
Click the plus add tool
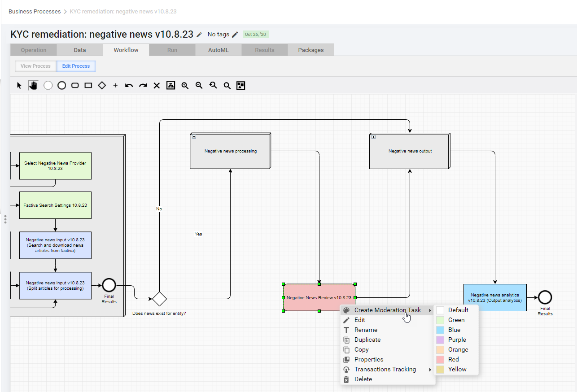coord(115,85)
